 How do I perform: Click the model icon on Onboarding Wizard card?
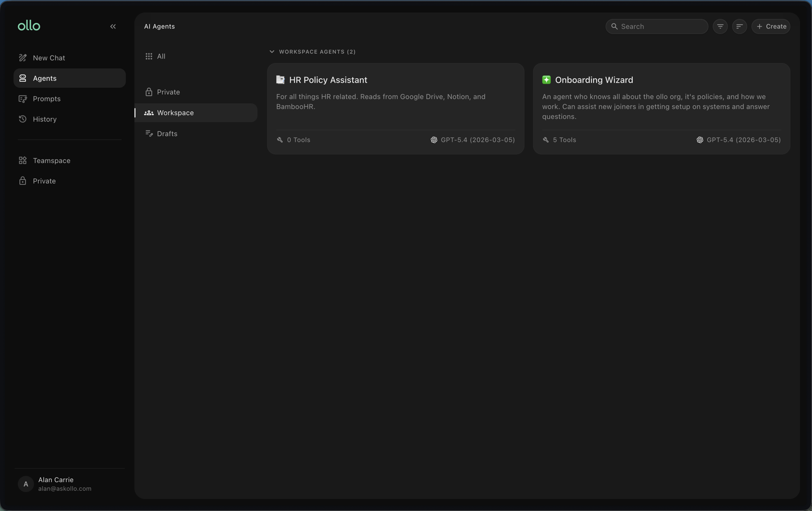[x=700, y=140]
